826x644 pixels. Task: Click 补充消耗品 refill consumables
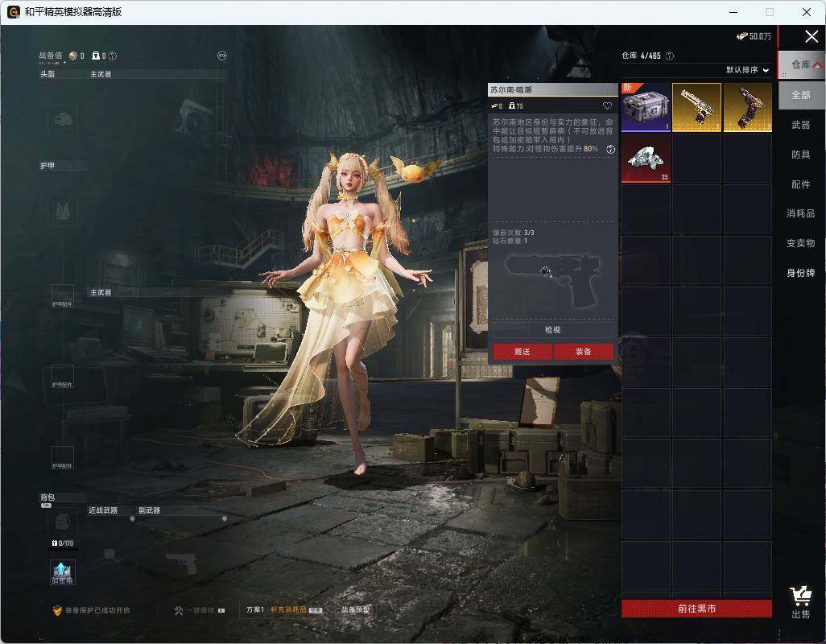[289, 609]
